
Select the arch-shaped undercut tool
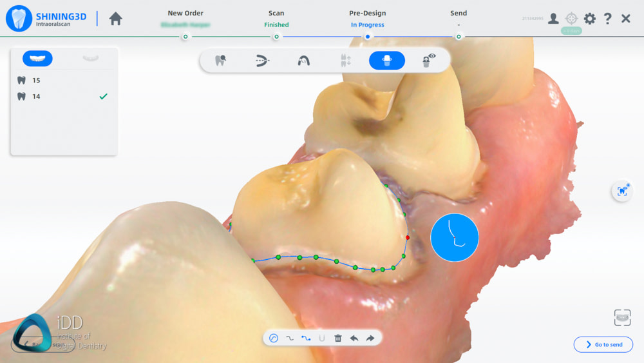pyautogui.click(x=304, y=61)
